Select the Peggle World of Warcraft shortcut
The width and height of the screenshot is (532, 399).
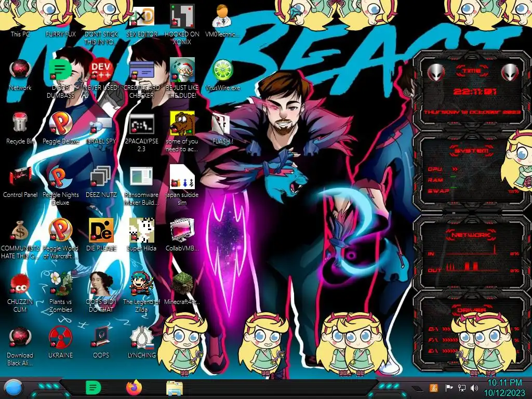point(60,239)
